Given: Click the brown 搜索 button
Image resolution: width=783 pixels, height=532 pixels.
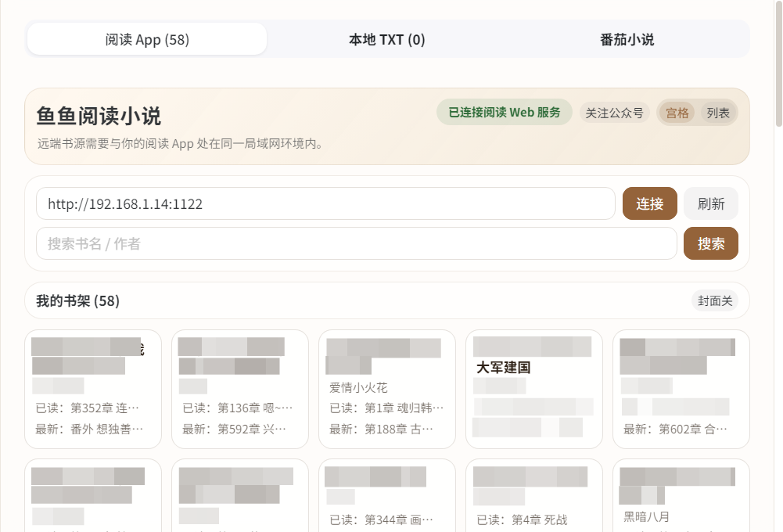Looking at the screenshot, I should 711,243.
